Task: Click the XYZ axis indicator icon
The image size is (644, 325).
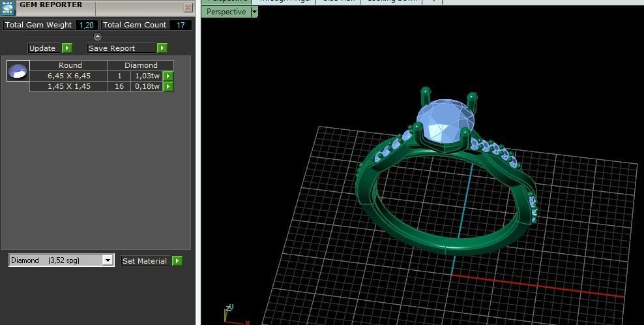Action: [x=235, y=315]
